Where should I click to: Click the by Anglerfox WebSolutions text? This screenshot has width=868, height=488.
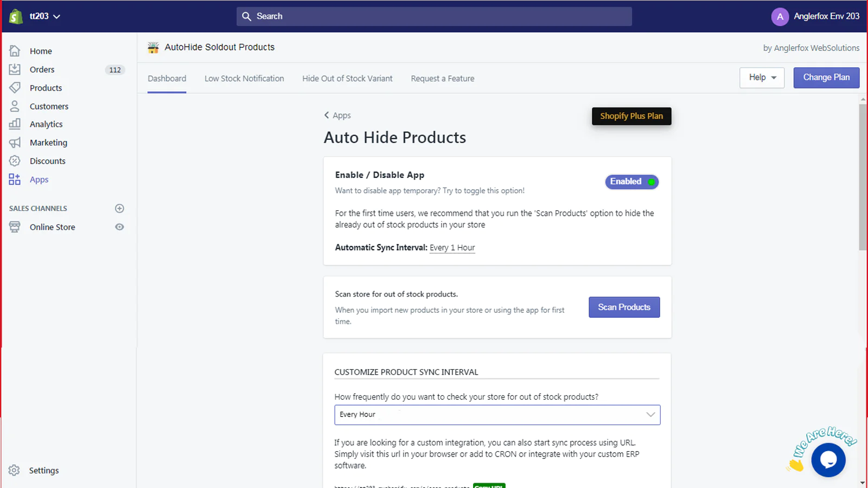[x=811, y=48]
